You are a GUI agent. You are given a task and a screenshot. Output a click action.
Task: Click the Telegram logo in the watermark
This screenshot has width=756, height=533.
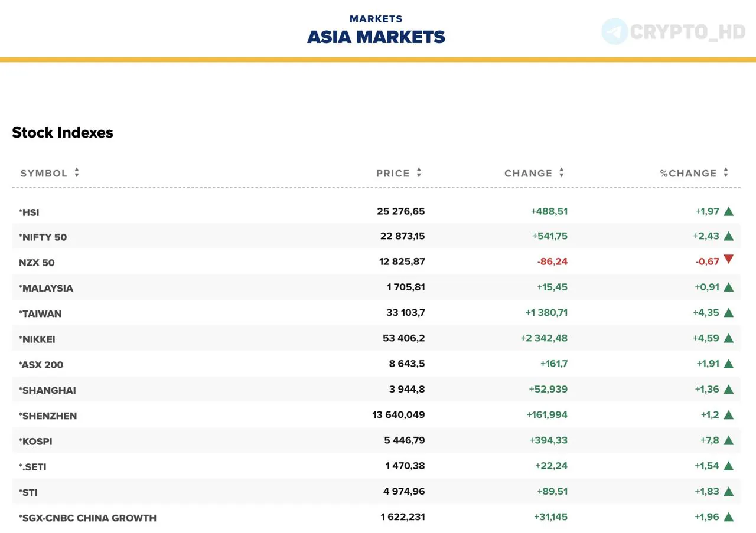pyautogui.click(x=615, y=31)
